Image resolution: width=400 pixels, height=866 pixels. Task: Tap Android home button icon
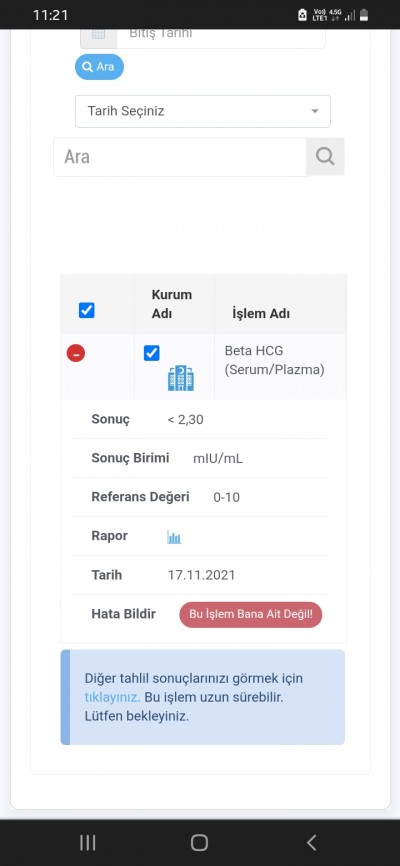click(x=199, y=842)
